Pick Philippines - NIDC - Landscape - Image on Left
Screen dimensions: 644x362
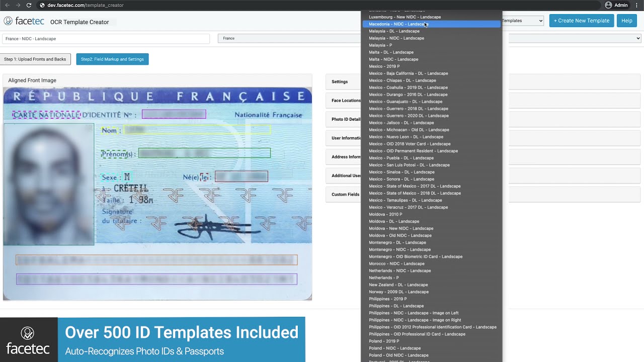tap(432, 313)
